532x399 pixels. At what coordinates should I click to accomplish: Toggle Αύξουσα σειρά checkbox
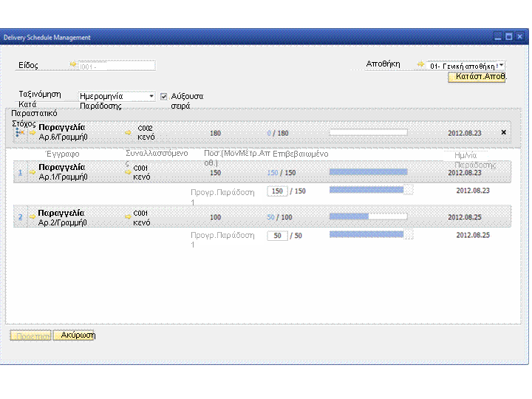pyautogui.click(x=163, y=97)
